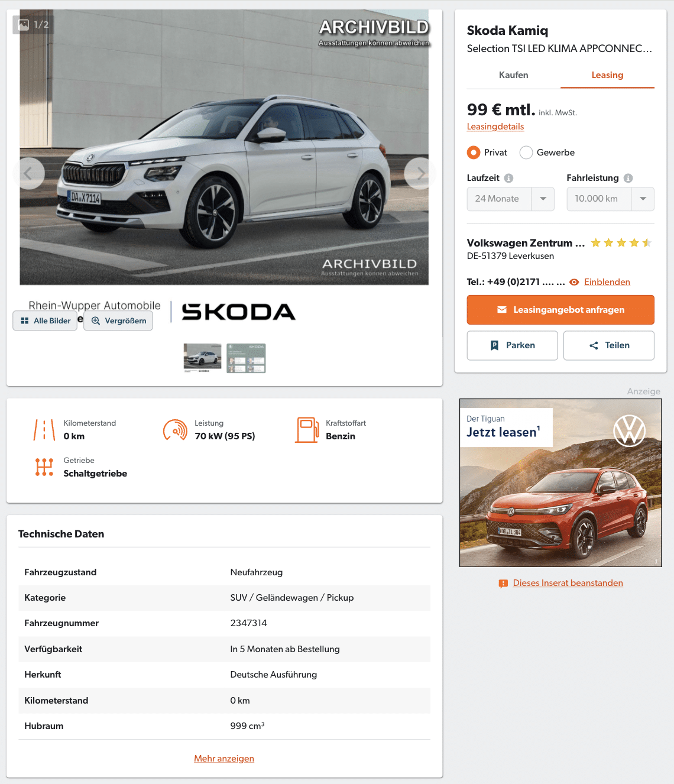The image size is (674, 784).
Task: Switch to the Kaufen tab
Action: click(513, 75)
